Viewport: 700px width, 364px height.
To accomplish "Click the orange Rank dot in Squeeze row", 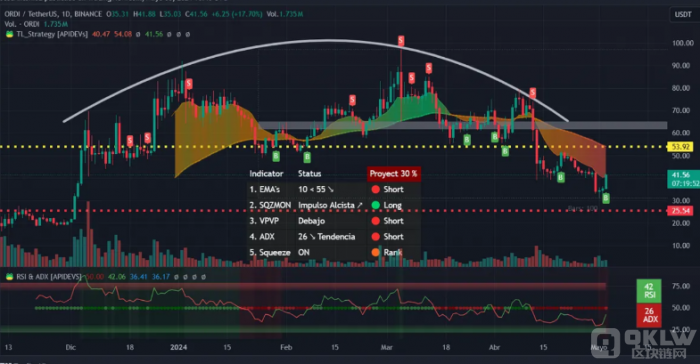I will tap(375, 252).
